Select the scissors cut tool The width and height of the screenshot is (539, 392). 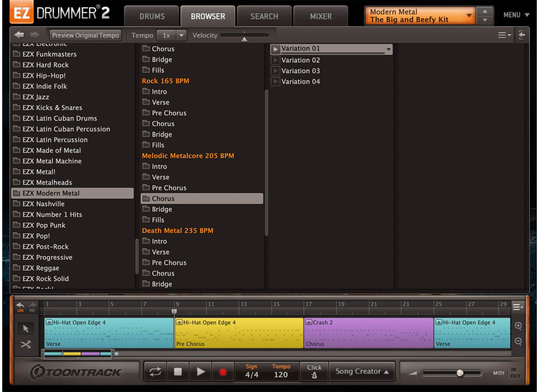point(26,344)
